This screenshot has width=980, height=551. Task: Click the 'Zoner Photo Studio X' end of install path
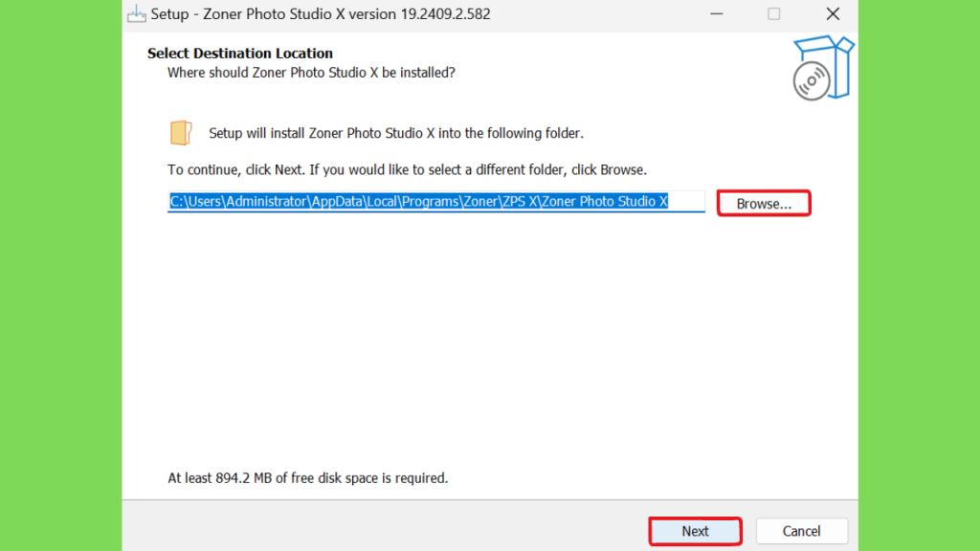tap(605, 201)
